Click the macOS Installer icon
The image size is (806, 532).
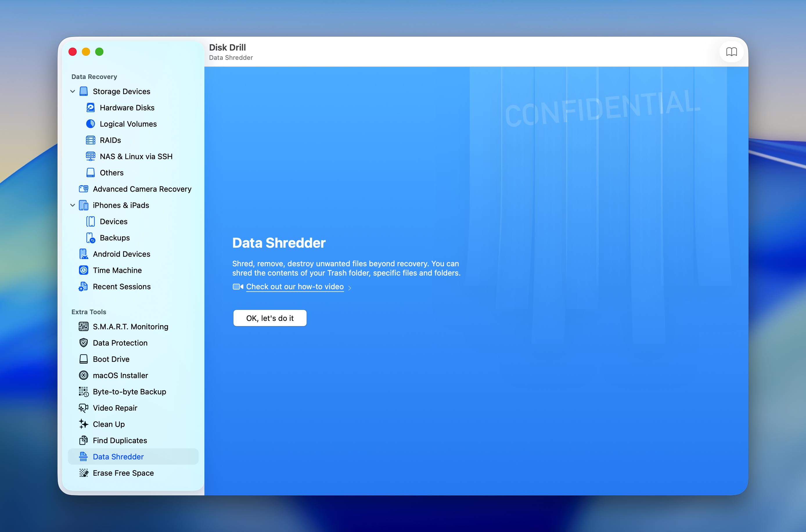coord(83,375)
